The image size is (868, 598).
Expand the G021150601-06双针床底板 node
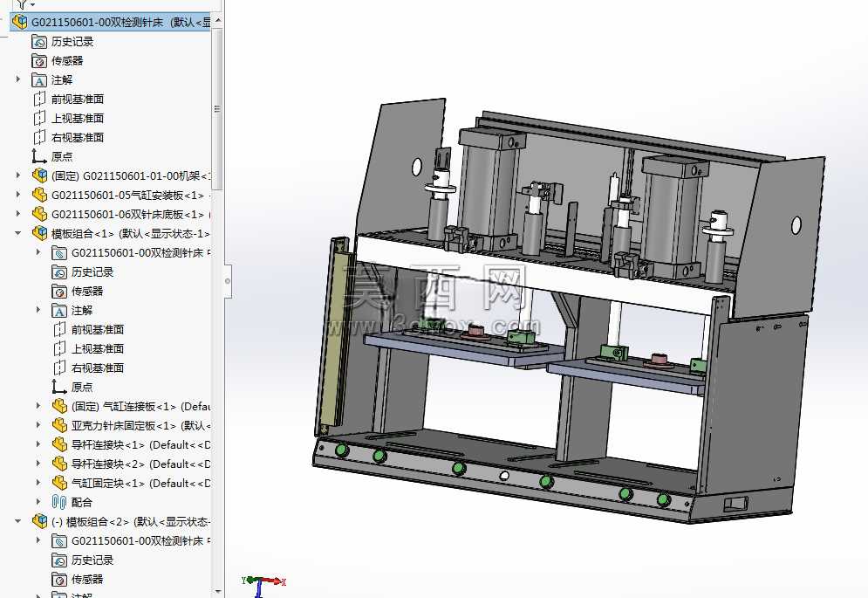pyautogui.click(x=17, y=214)
